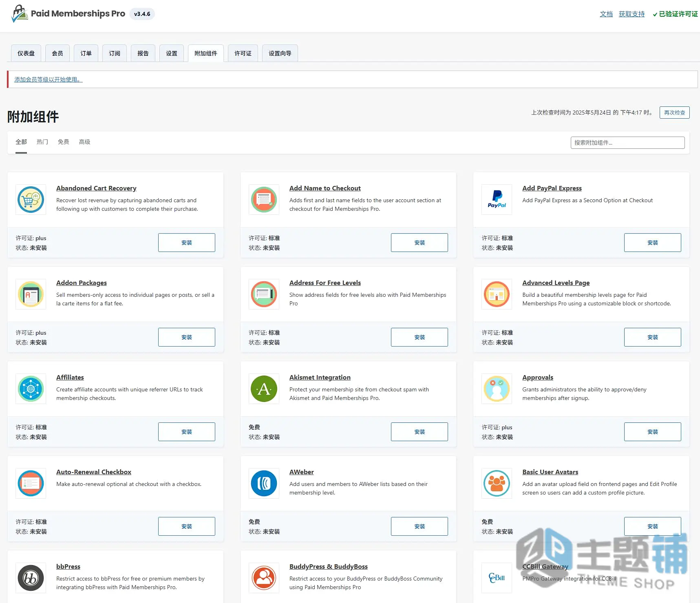Install the Add PayPal Express add-on
This screenshot has width=700, height=603.
click(x=653, y=243)
